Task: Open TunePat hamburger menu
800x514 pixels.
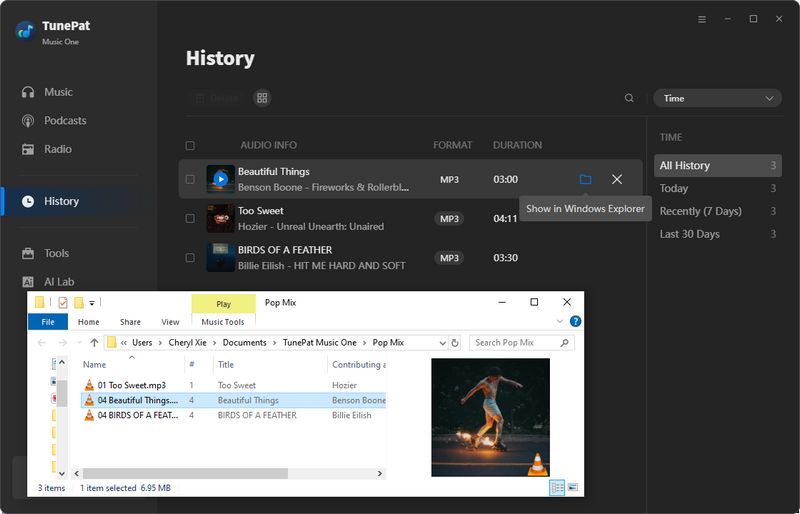Action: (702, 19)
